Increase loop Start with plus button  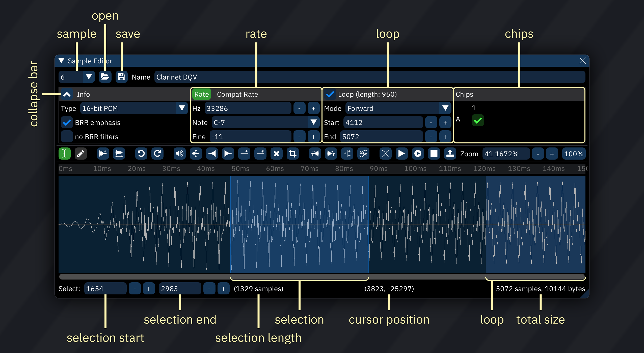point(445,122)
